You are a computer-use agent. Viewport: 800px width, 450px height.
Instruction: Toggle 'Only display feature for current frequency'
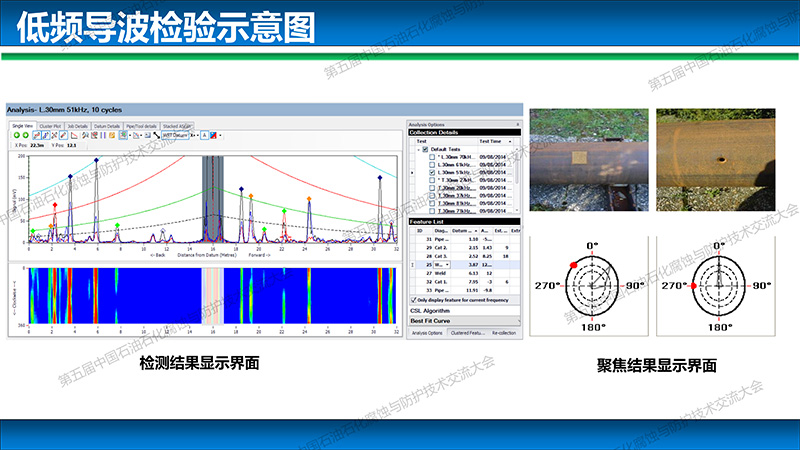tap(414, 300)
